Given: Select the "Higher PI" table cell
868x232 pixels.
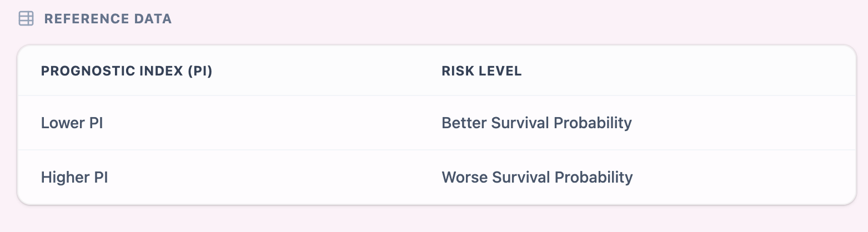Looking at the screenshot, I should pos(74,178).
